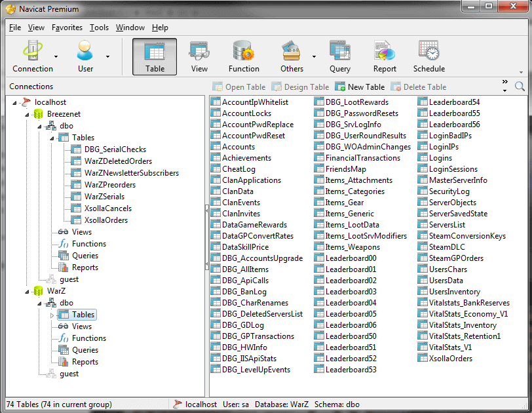Open the User dropdown arrow
532x413 pixels.
tap(107, 56)
